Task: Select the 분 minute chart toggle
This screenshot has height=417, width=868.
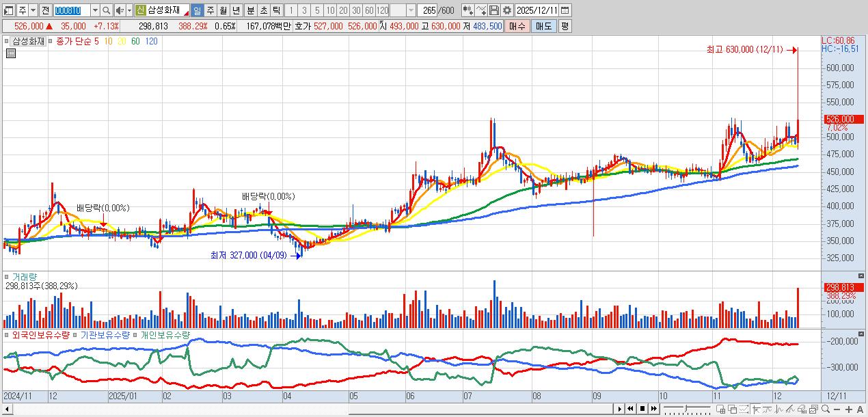Action: point(249,10)
